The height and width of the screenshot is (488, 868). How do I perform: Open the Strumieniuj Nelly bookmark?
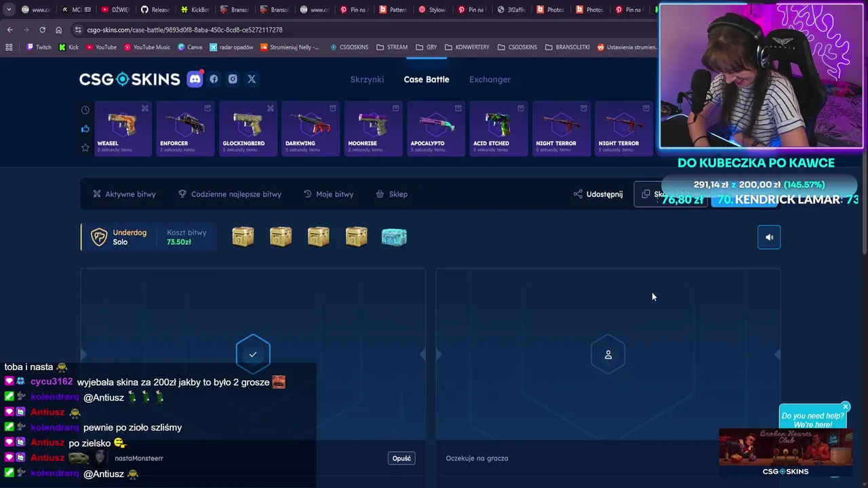tap(290, 47)
